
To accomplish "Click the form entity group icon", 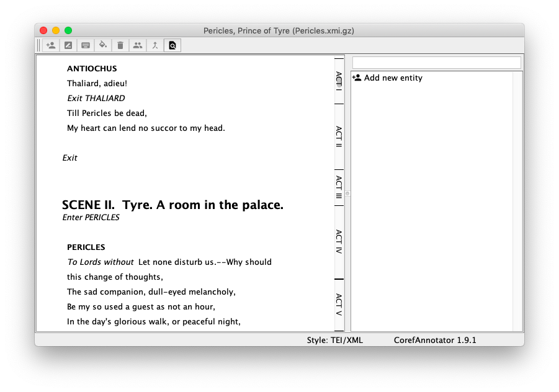I will 138,45.
